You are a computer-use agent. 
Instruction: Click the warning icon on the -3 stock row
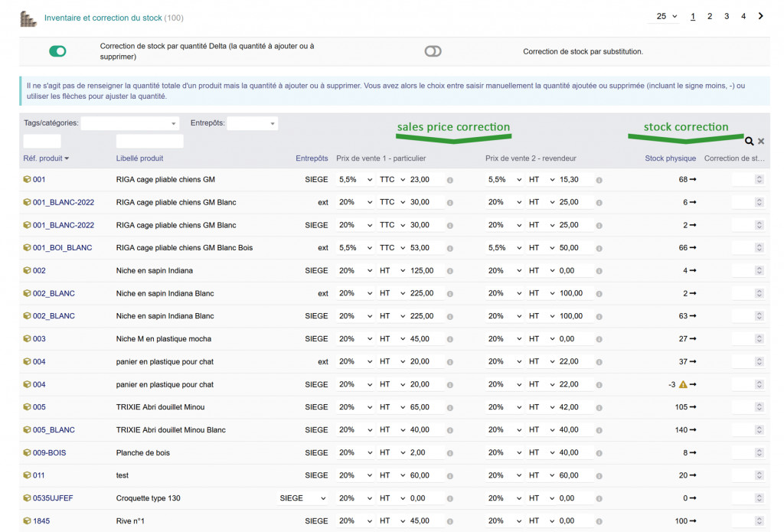[x=683, y=384]
